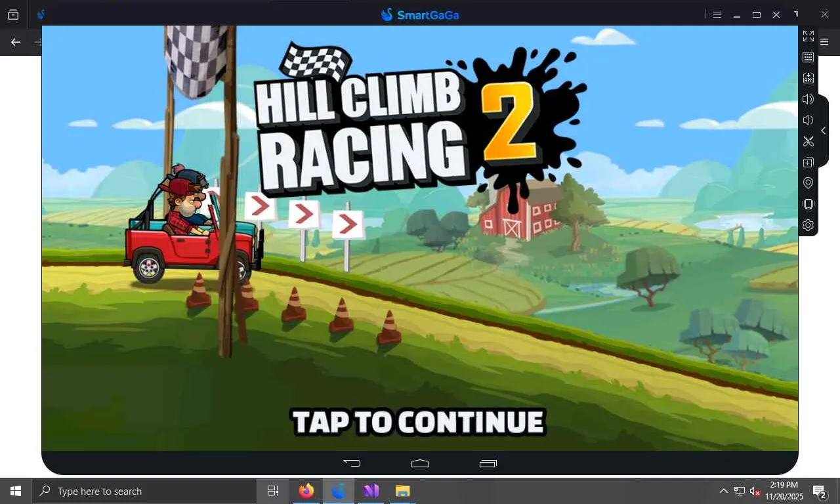Open the location pin tool
The height and width of the screenshot is (504, 840).
coord(808,183)
